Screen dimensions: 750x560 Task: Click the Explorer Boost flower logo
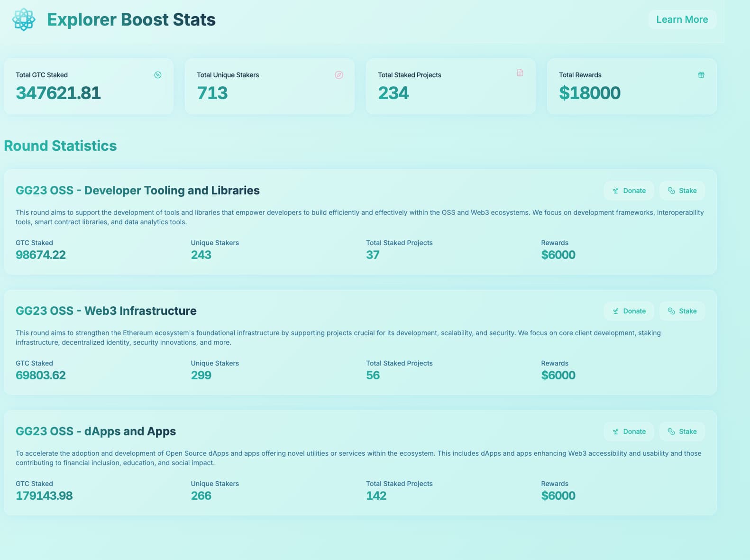[x=24, y=19]
